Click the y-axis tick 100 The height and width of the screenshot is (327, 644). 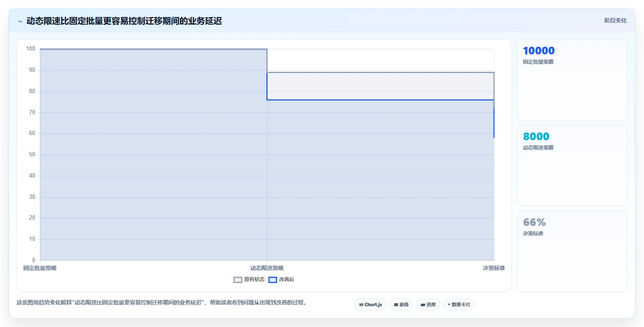31,49
